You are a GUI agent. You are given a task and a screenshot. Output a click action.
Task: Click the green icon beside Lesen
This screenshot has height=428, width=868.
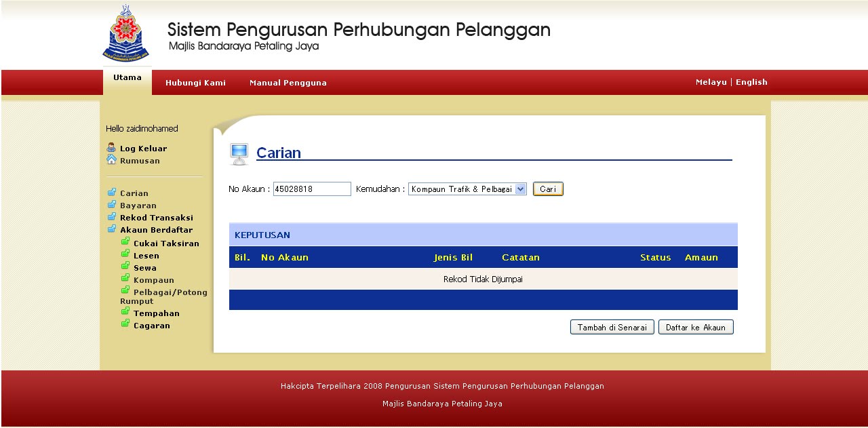click(125, 254)
